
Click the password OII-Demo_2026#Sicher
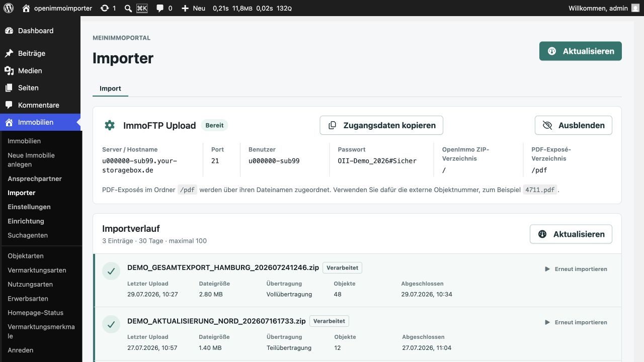(x=377, y=161)
